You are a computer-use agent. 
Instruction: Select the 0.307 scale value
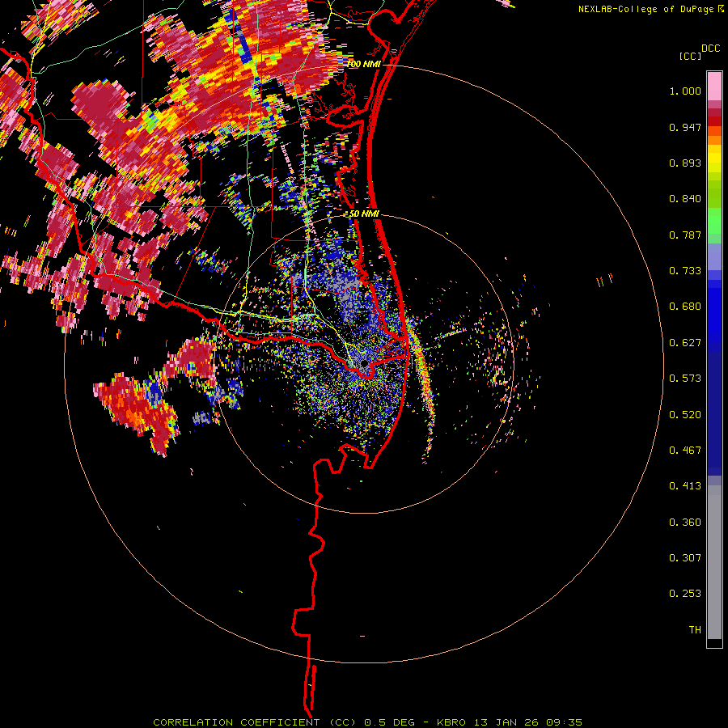click(x=685, y=558)
